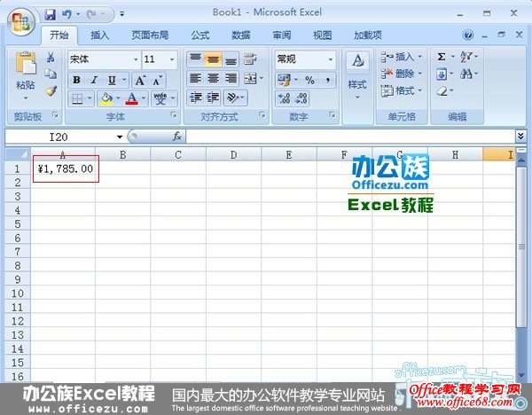Decrease font size with small A
This screenshot has width=532, height=415.
158,81
